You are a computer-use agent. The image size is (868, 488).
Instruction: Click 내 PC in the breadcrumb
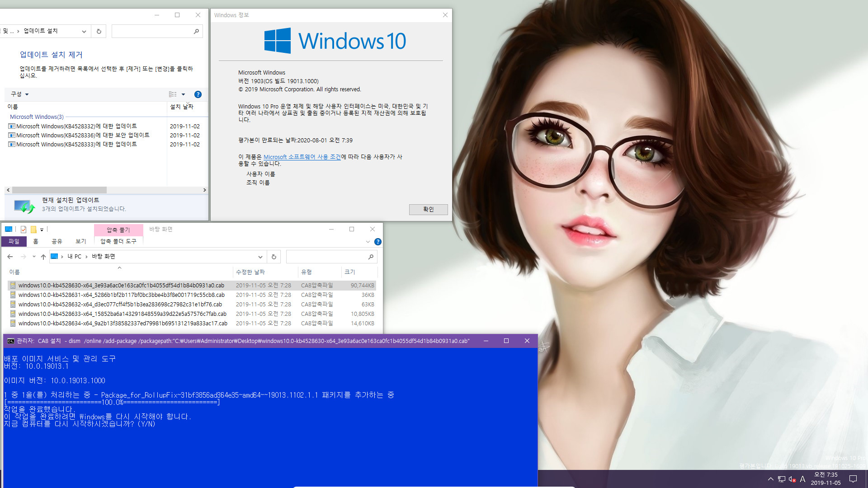[x=75, y=256]
